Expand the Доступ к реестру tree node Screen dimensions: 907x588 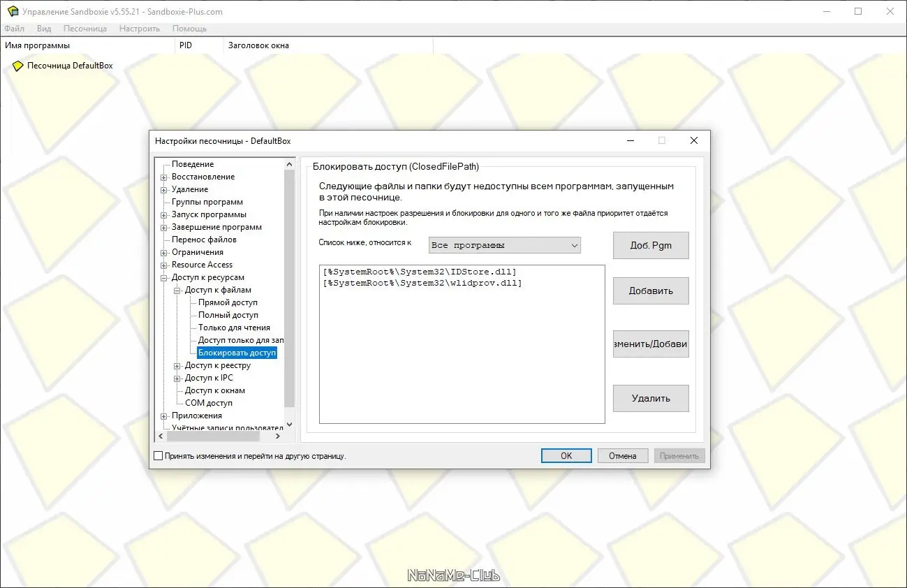coord(177,366)
